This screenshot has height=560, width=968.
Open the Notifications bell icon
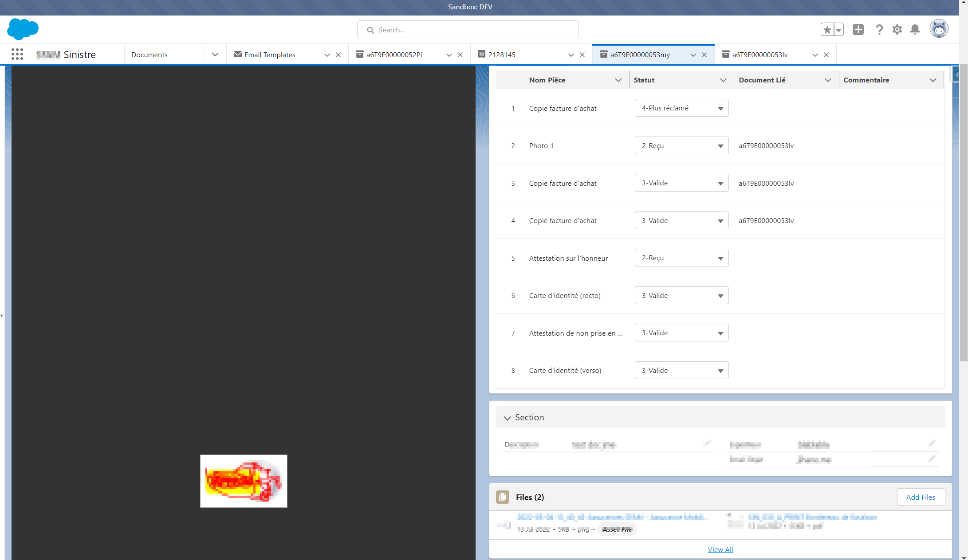pyautogui.click(x=915, y=30)
